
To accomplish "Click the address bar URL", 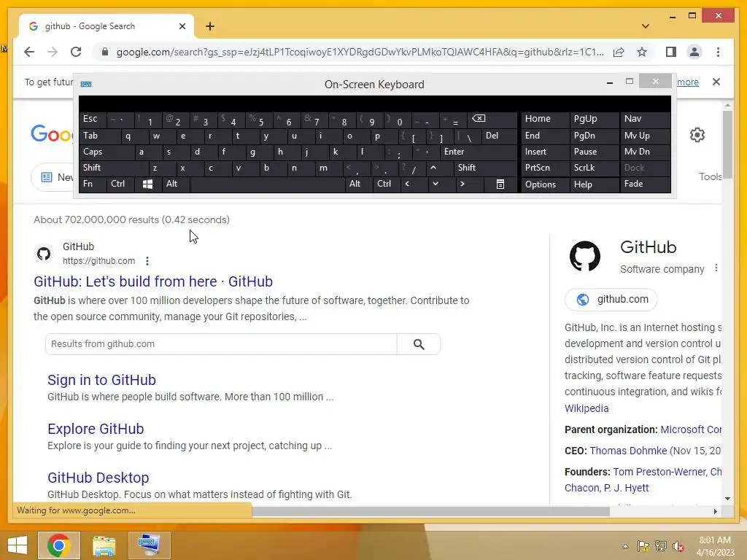I will 360,52.
